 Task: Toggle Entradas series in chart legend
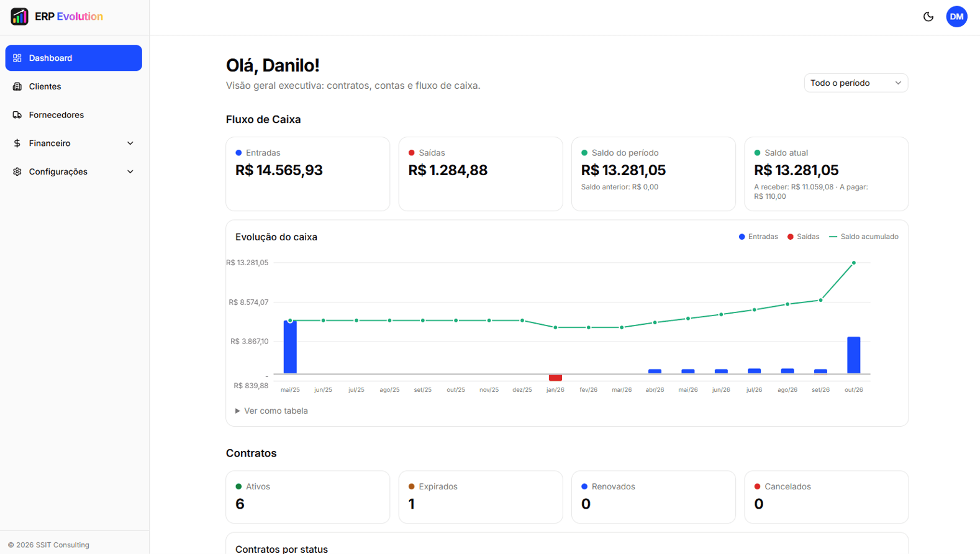pyautogui.click(x=758, y=237)
